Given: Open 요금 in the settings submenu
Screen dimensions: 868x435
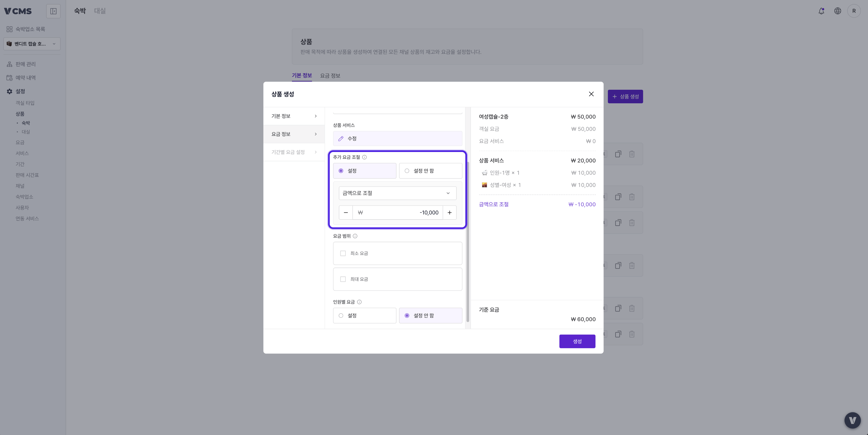Looking at the screenshot, I should pos(20,142).
